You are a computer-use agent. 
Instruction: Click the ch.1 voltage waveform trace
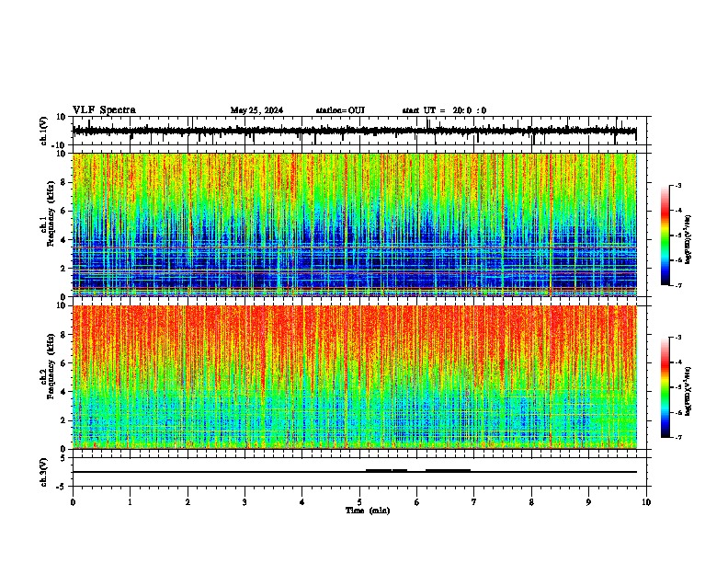point(354,132)
